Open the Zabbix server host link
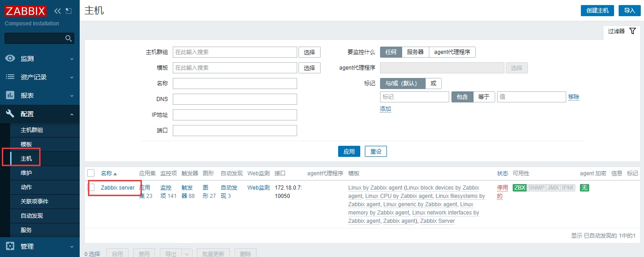 pyautogui.click(x=117, y=188)
